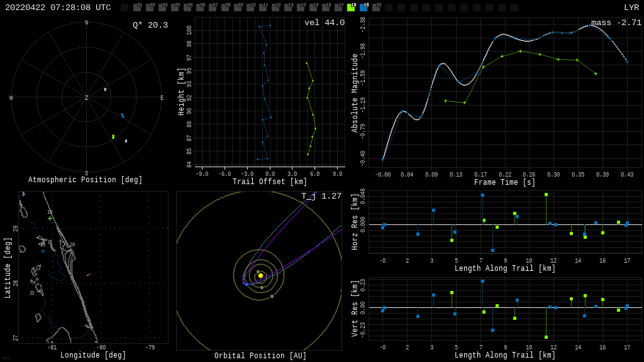Click the LYR shower label

[x=631, y=8]
